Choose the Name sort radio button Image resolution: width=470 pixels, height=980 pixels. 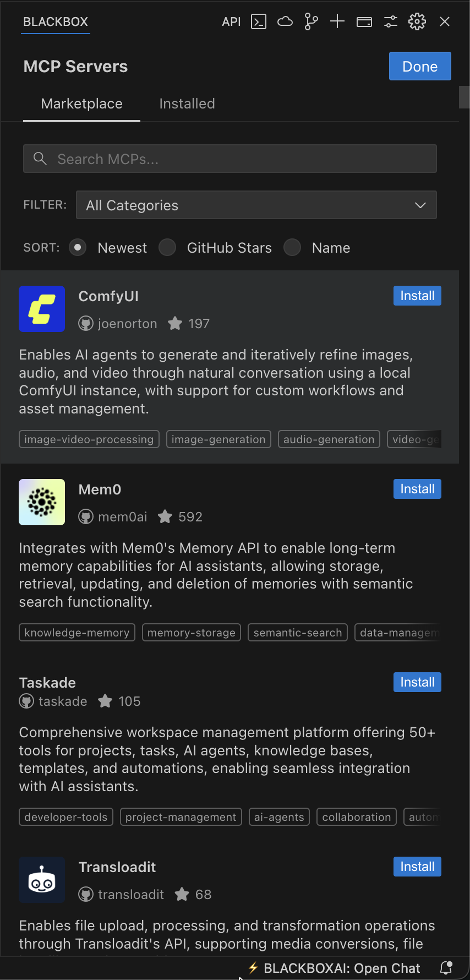292,248
